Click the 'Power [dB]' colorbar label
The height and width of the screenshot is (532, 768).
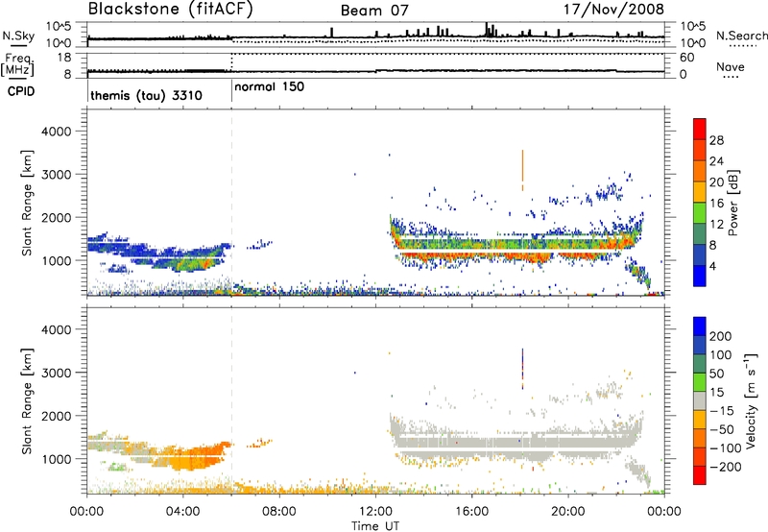(732, 203)
